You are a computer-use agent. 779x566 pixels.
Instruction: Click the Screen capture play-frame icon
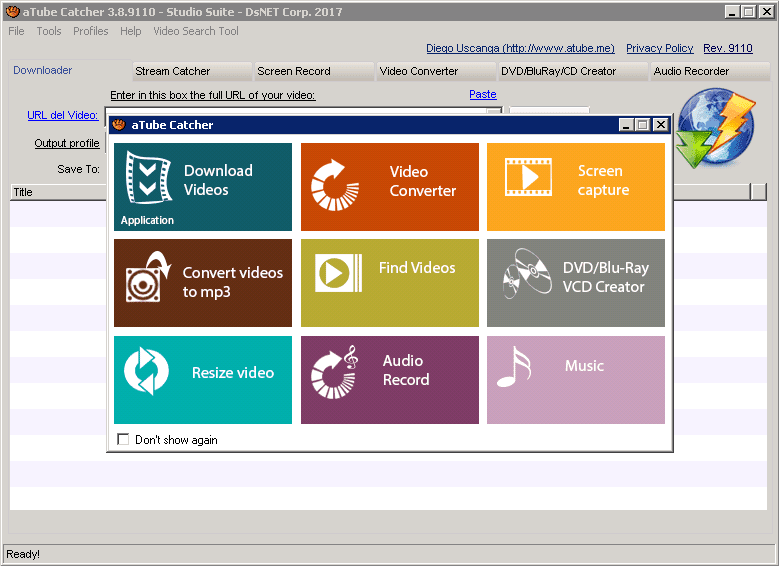528,177
